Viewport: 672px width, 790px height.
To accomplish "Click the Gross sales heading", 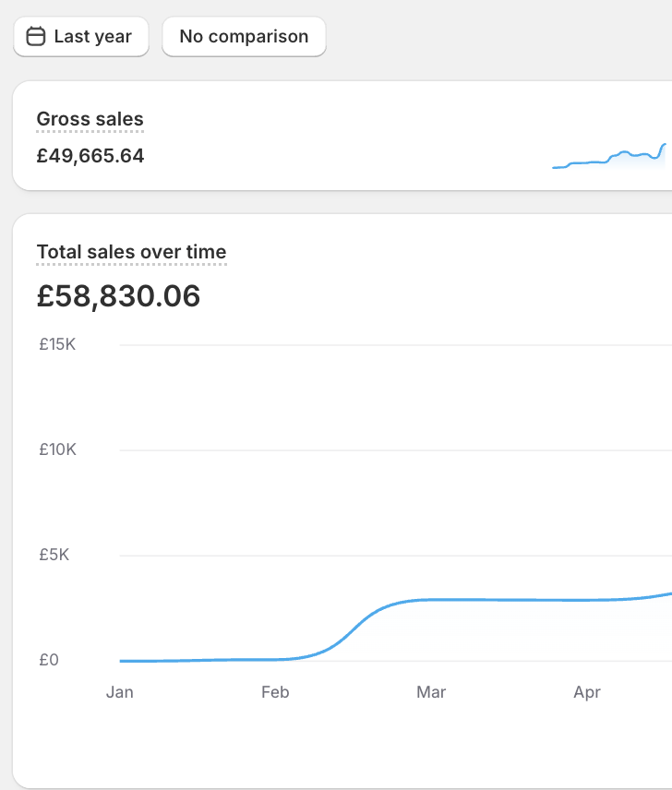I will pos(90,119).
